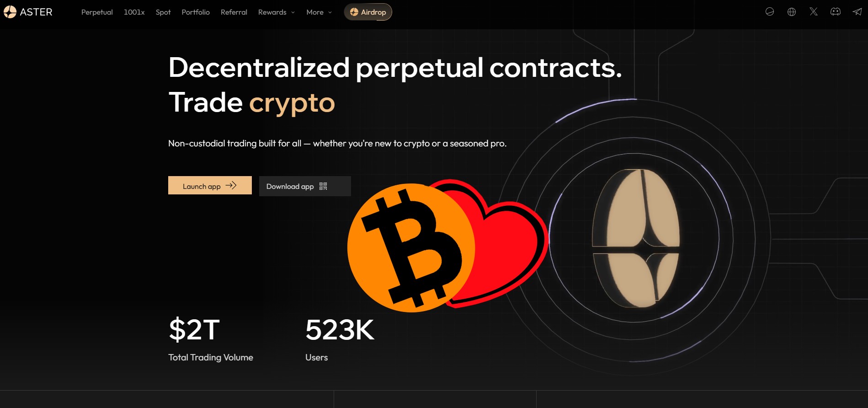The image size is (868, 408).
Task: Click the Aster coin icon in Airdrop pill
Action: pyautogui.click(x=354, y=12)
